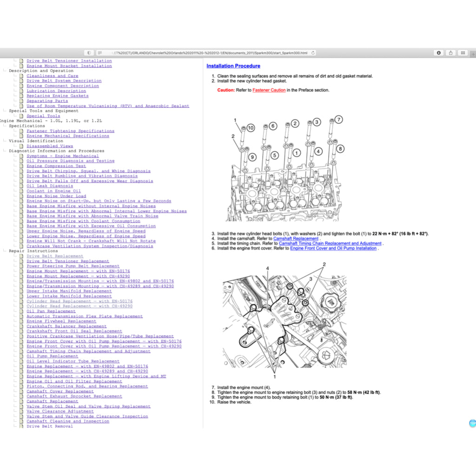Viewport: 476px width, 476px height.
Task: Click the page icon next to Drive Belt Removal
Action: (21, 426)
